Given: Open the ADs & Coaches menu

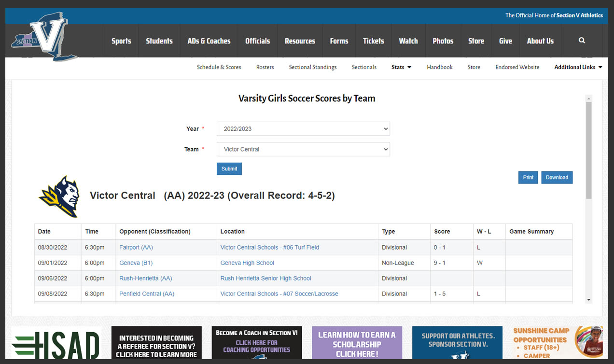Looking at the screenshot, I should pyautogui.click(x=209, y=41).
